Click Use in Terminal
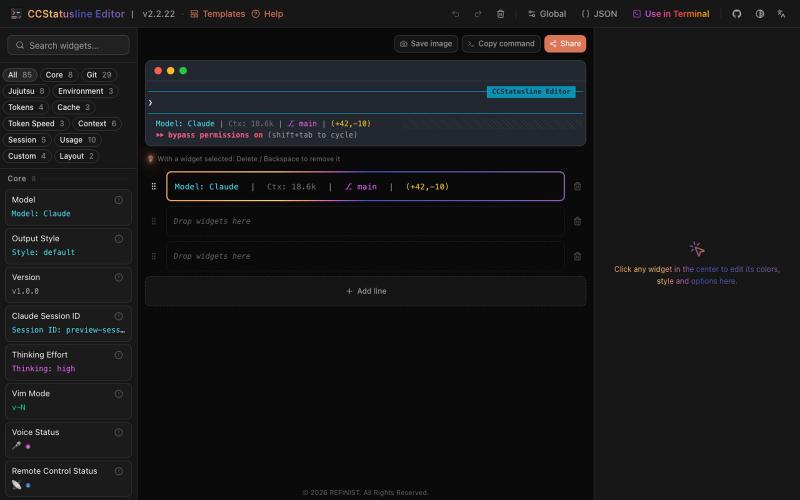 [671, 14]
